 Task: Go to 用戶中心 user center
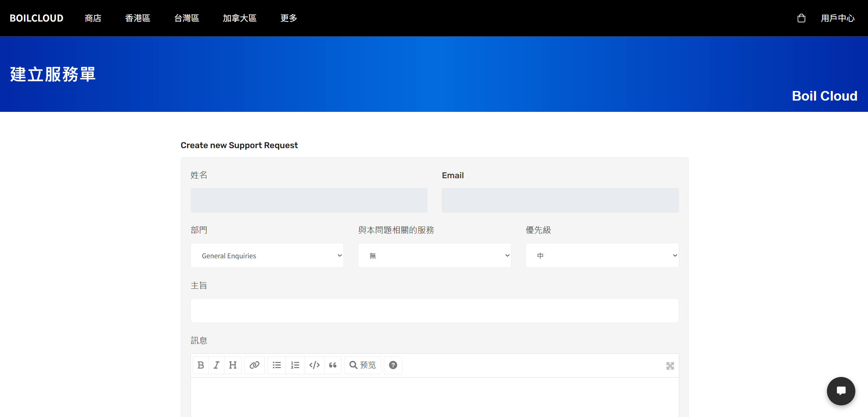coord(838,18)
